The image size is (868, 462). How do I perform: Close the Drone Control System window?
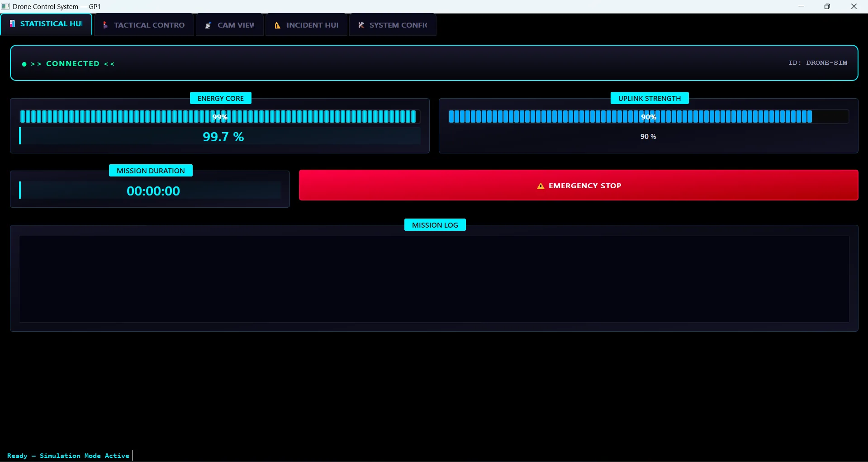[854, 6]
